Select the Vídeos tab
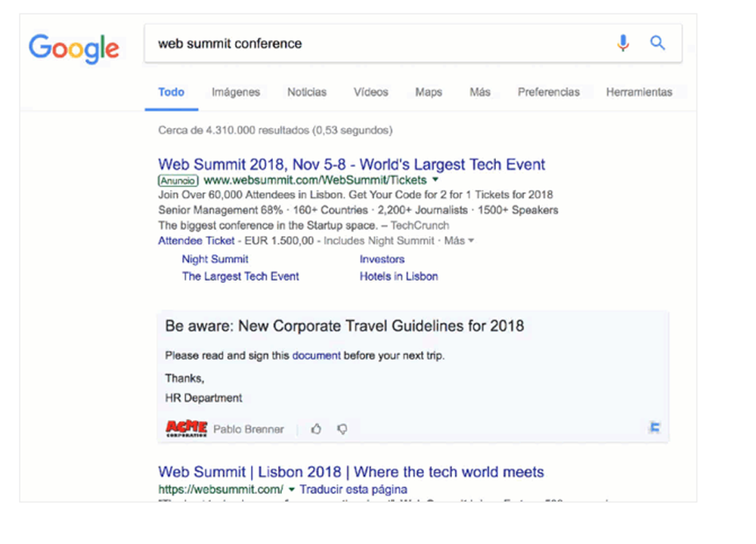Viewport: 756px width, 544px height. click(x=371, y=92)
